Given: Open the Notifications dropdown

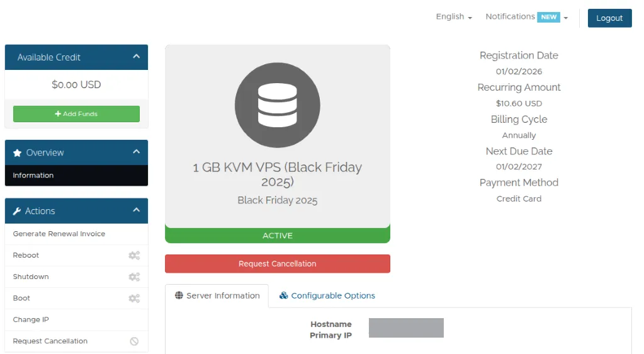Looking at the screenshot, I should [526, 17].
